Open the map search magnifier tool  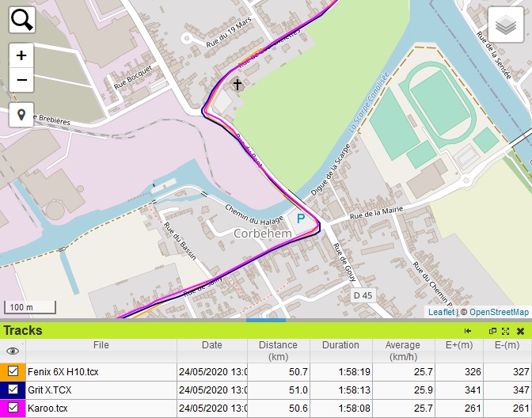(22, 20)
